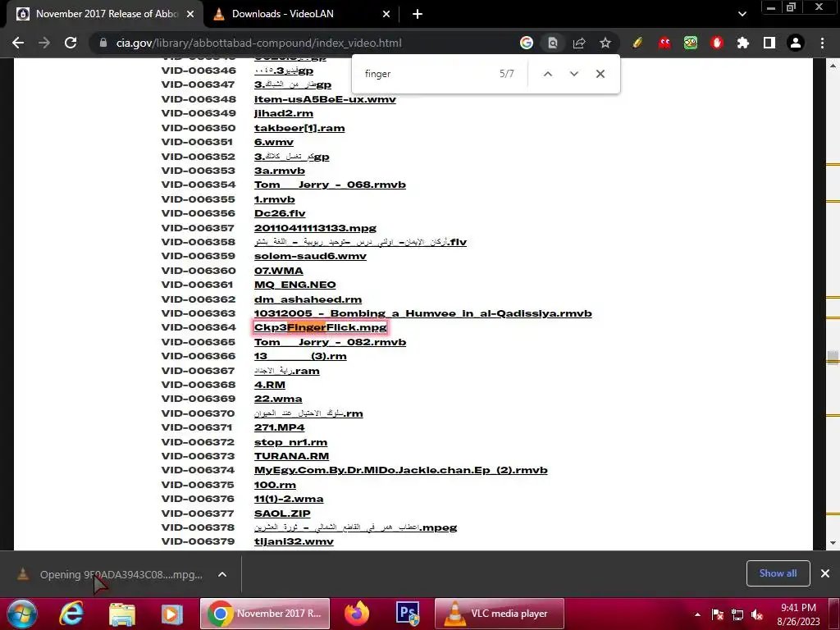
Task: Open the dm_ashaheed.rm link
Action: (308, 299)
